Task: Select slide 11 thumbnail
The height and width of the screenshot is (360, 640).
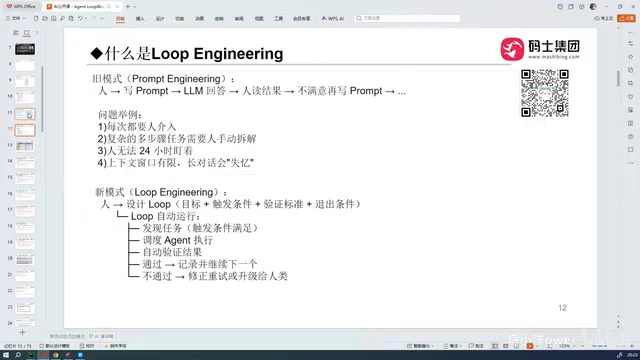Action: 25,114
